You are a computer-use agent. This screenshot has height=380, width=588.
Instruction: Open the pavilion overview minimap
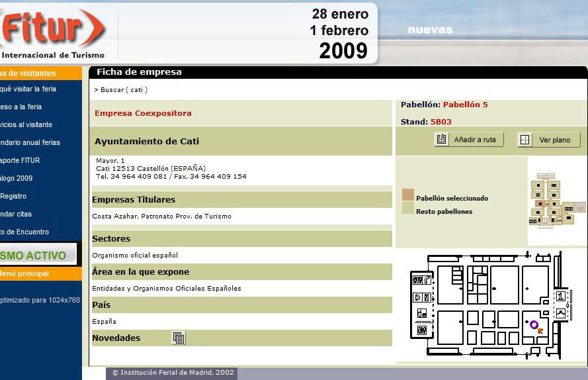(557, 200)
